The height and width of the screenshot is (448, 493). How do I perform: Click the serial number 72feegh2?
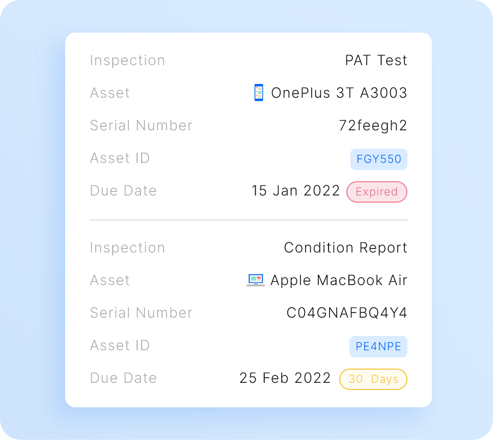coord(373,126)
